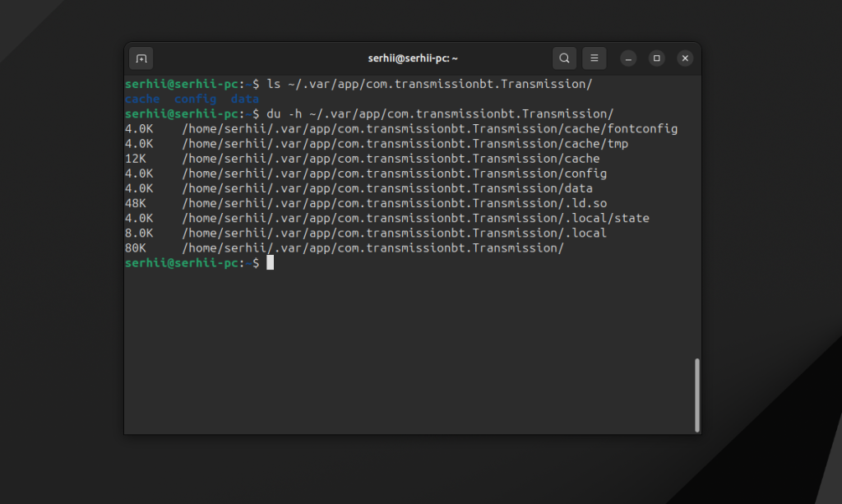Maximize the terminal window
Viewport: 842px width, 504px height.
pos(656,58)
